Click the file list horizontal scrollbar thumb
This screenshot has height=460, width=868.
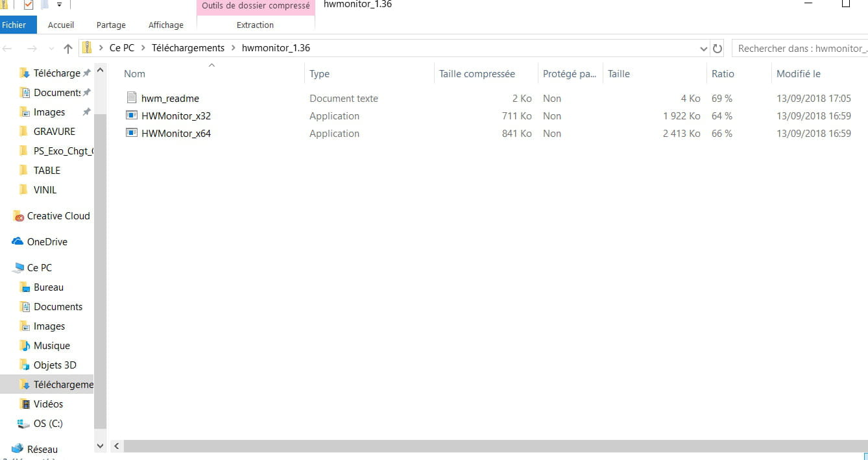click(x=496, y=446)
